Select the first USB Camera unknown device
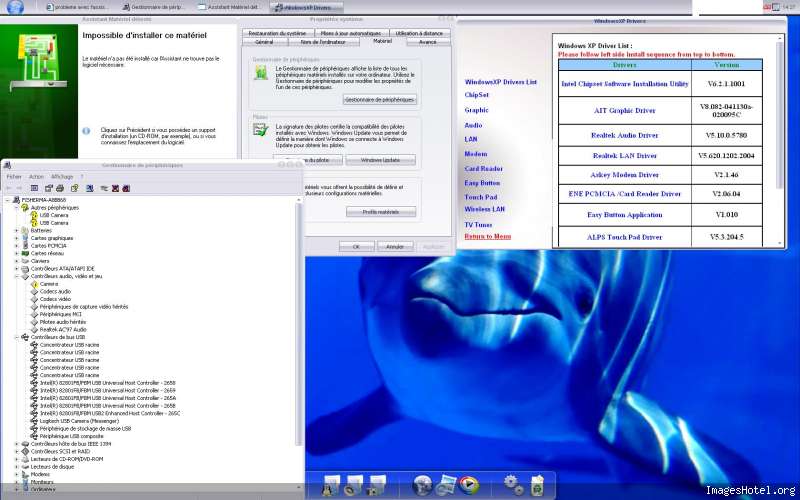Screen dimensions: 800x500 click(54, 215)
